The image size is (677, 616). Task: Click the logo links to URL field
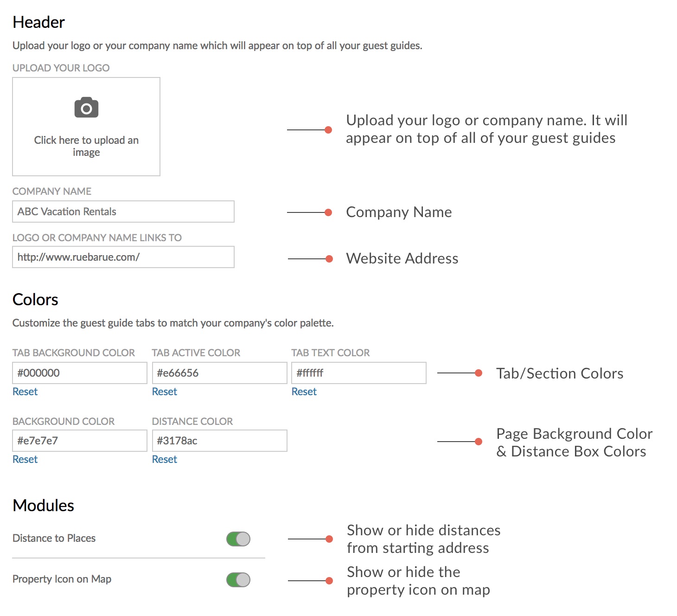click(x=123, y=257)
